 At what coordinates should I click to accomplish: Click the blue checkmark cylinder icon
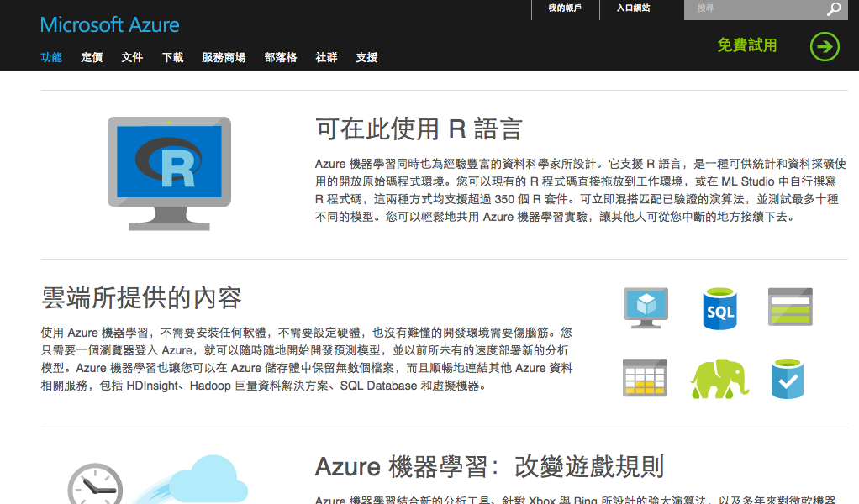(788, 379)
